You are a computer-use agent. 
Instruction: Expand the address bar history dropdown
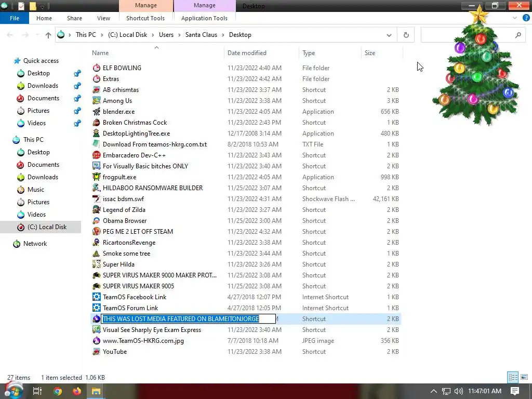(389, 35)
